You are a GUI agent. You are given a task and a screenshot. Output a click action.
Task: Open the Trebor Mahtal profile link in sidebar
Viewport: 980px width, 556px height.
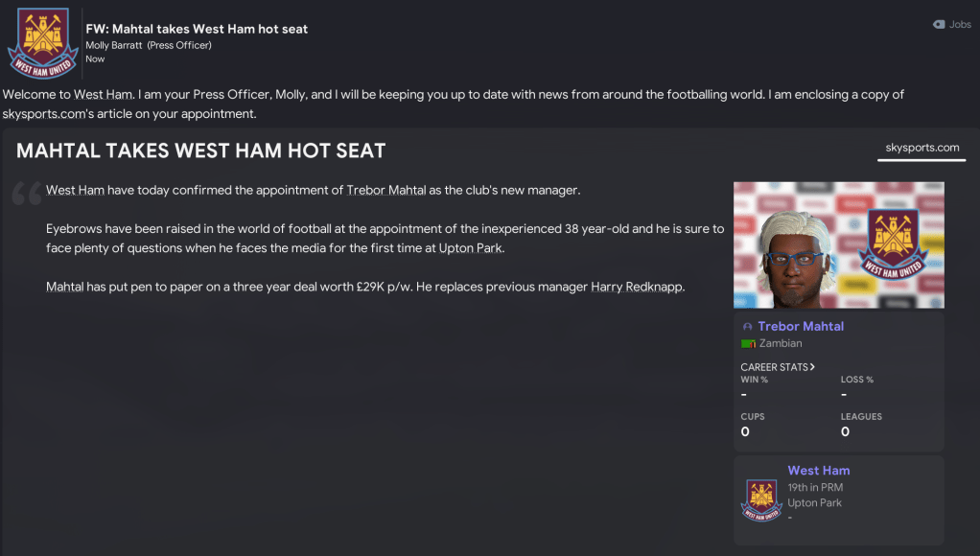coord(801,327)
